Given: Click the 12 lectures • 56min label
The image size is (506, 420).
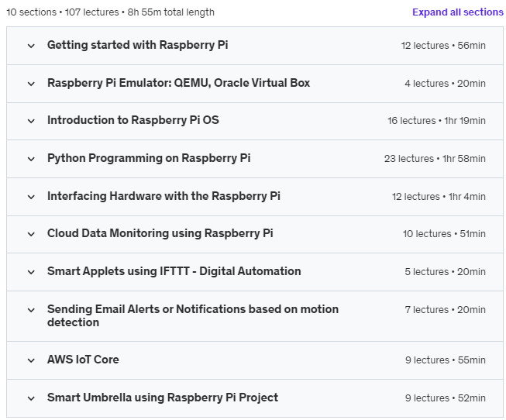Looking at the screenshot, I should point(443,46).
